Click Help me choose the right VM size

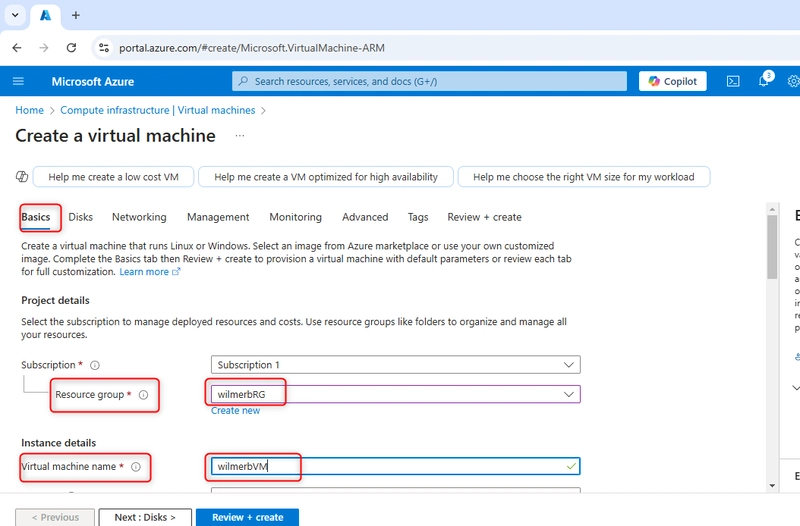(x=584, y=177)
